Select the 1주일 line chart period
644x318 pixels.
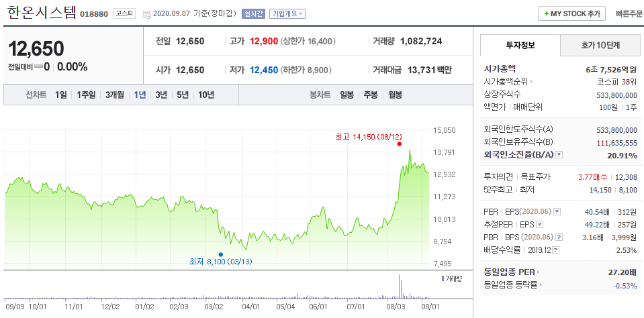(x=86, y=95)
